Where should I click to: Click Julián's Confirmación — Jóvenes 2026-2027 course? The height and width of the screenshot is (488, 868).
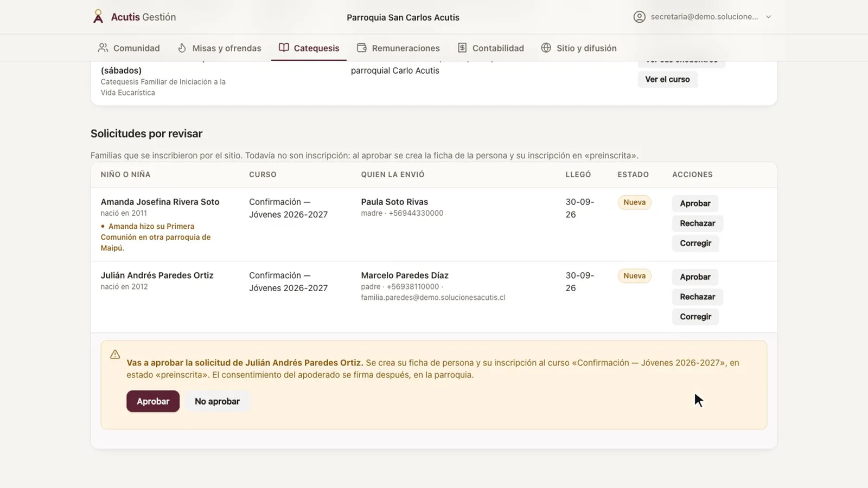(288, 282)
